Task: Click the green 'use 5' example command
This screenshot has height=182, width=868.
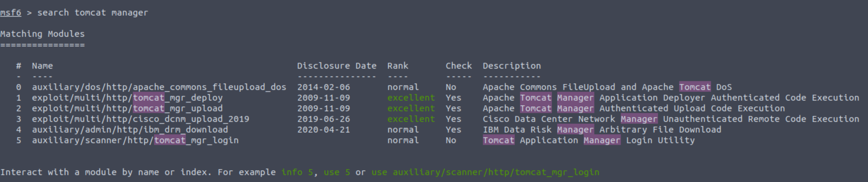Action: tap(336, 172)
